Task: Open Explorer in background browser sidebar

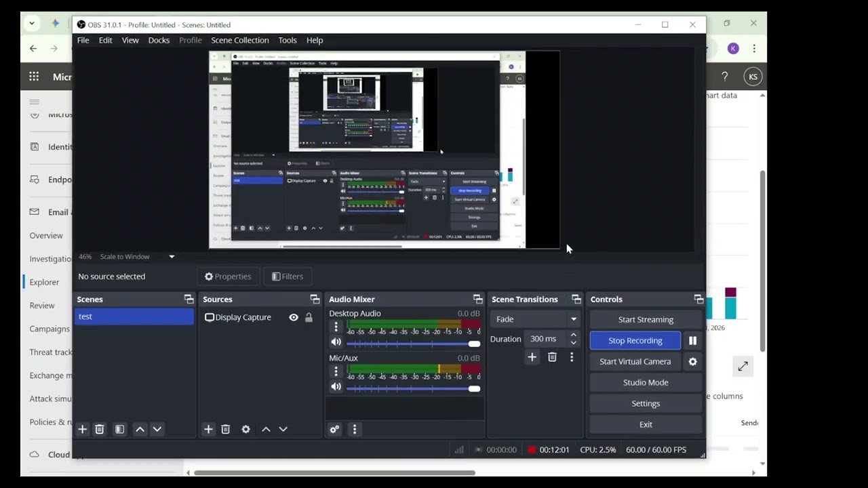Action: tap(44, 282)
